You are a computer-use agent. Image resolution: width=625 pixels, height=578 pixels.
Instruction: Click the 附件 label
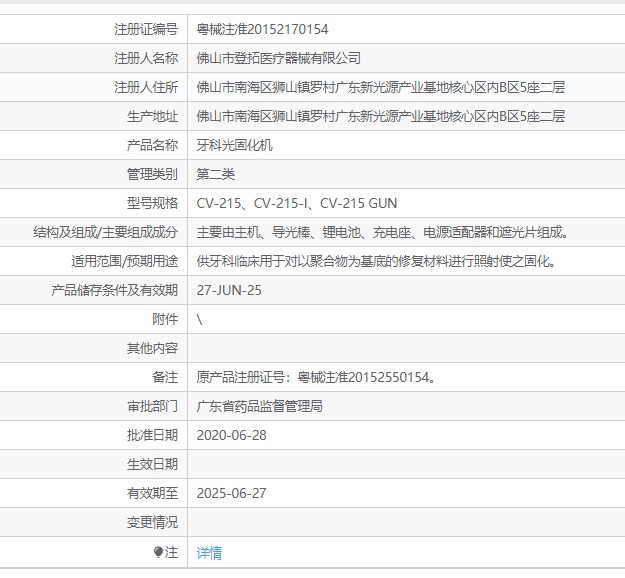(x=165, y=319)
